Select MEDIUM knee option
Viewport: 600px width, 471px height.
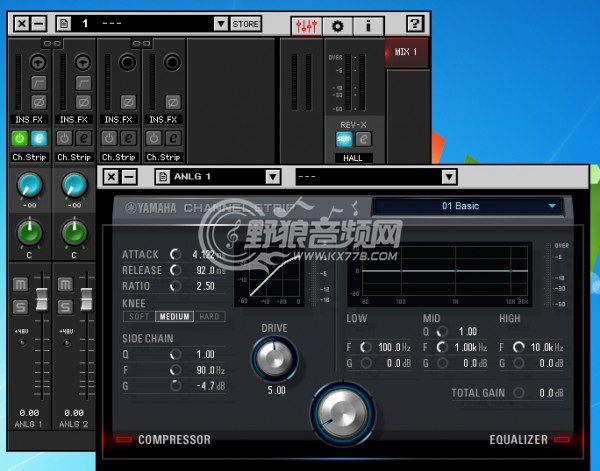(174, 316)
